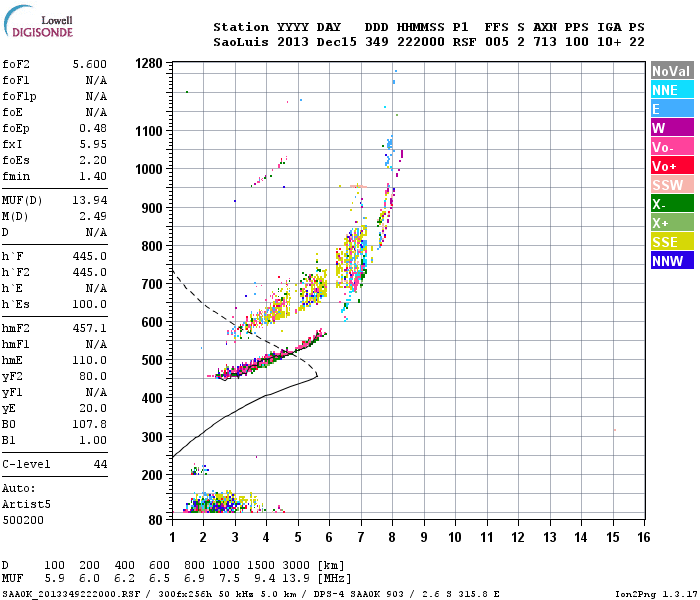The width and height of the screenshot is (700, 600).
Task: Select the SSE legend swatch
Action: (x=672, y=242)
